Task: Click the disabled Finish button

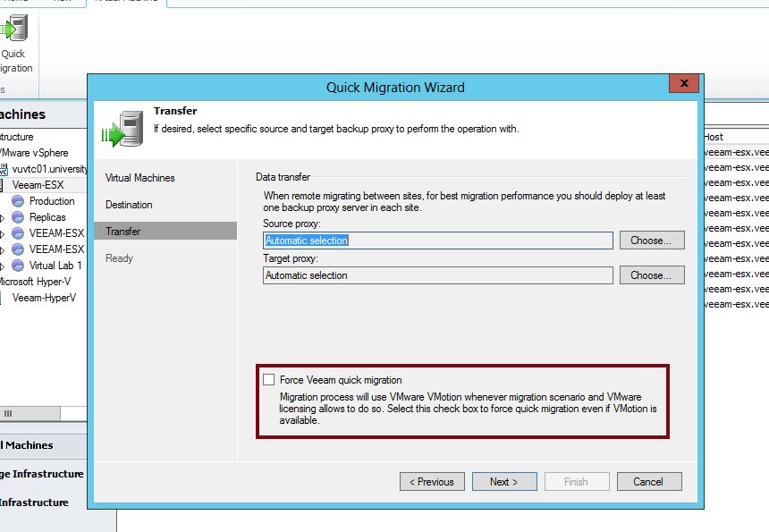Action: (x=577, y=482)
